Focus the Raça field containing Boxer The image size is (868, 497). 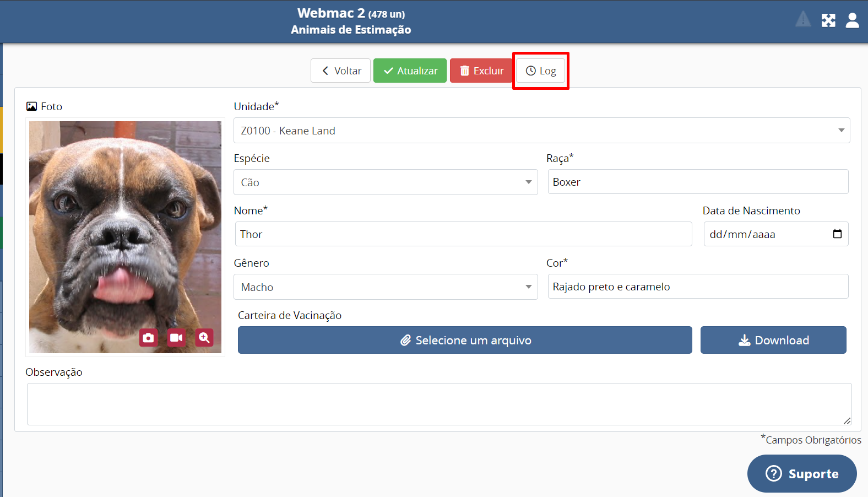(698, 182)
